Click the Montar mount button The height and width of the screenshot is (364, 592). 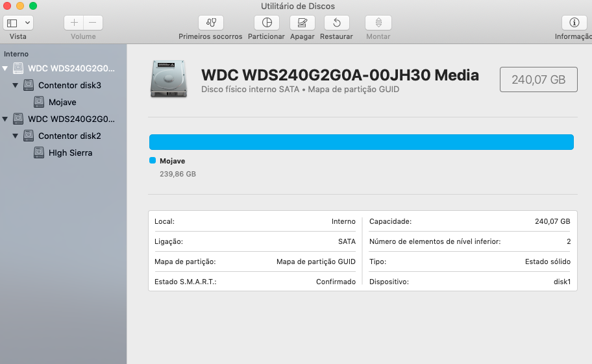click(x=378, y=23)
